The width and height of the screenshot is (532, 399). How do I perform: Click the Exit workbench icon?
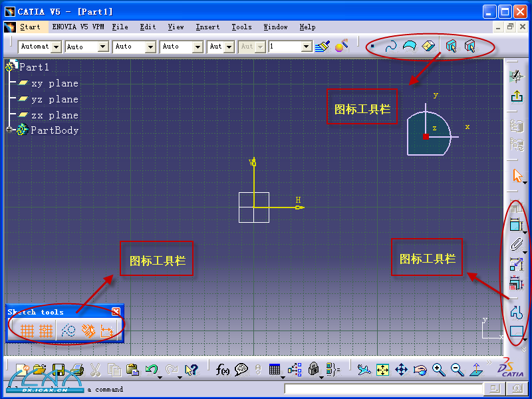pos(516,96)
